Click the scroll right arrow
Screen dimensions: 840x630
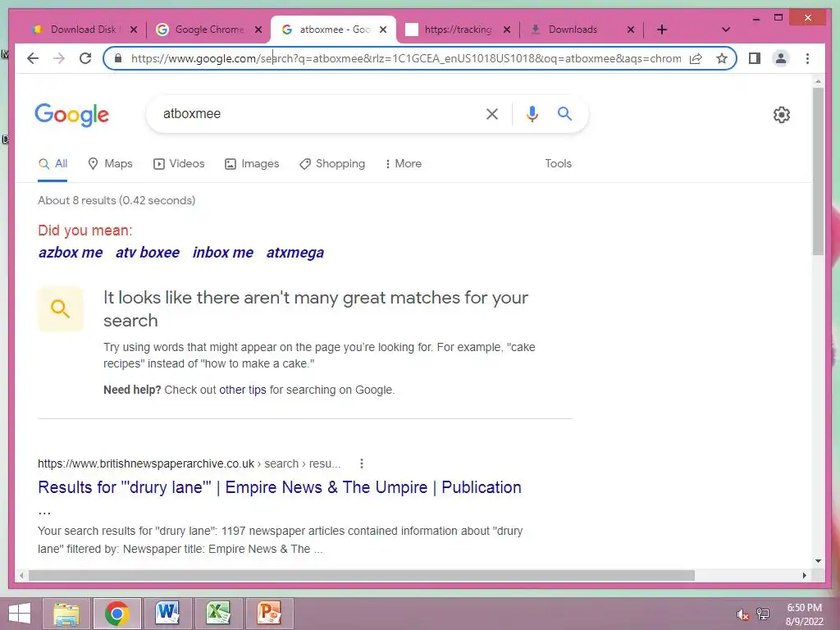click(804, 575)
